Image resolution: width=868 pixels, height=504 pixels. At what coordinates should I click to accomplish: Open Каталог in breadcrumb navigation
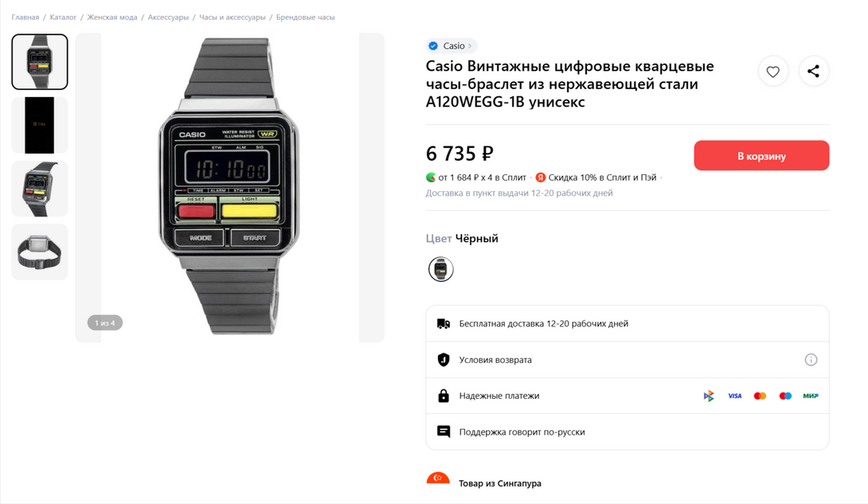point(63,18)
